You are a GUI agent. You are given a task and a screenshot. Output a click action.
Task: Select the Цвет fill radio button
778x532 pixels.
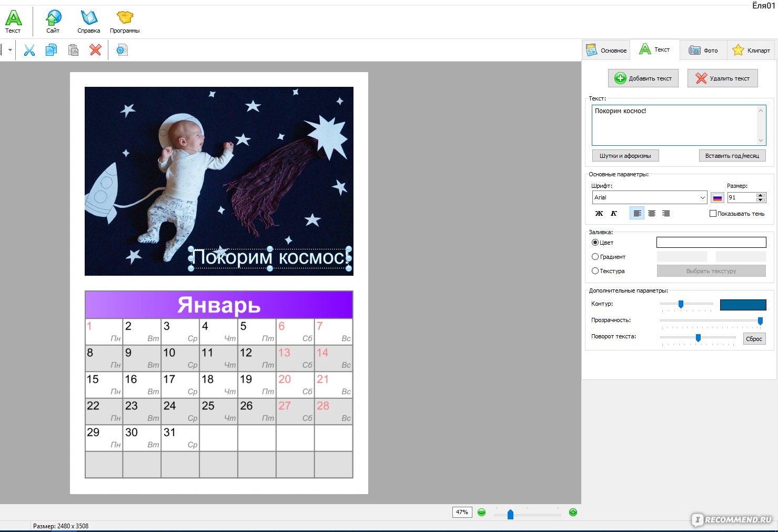(x=595, y=243)
